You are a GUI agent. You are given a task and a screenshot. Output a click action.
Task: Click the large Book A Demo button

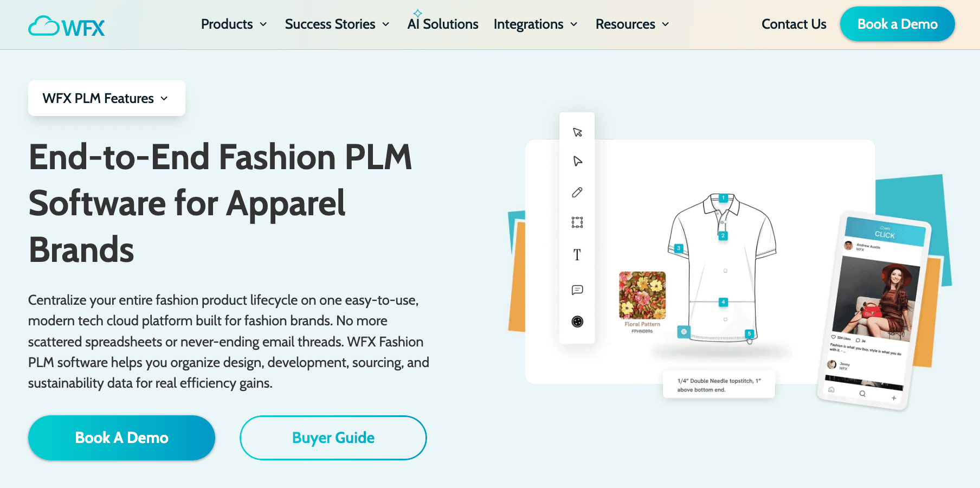coord(121,438)
